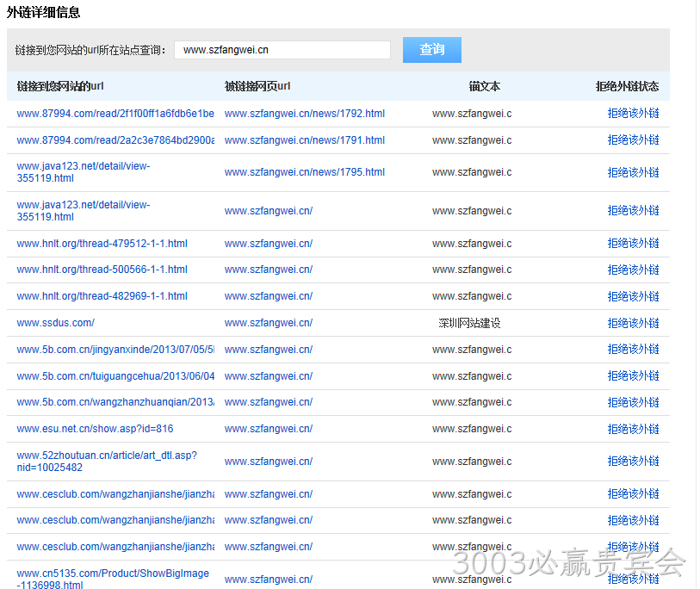Click the 外链详细信息 heading
Screen dimensions: 700x589
(x=43, y=13)
